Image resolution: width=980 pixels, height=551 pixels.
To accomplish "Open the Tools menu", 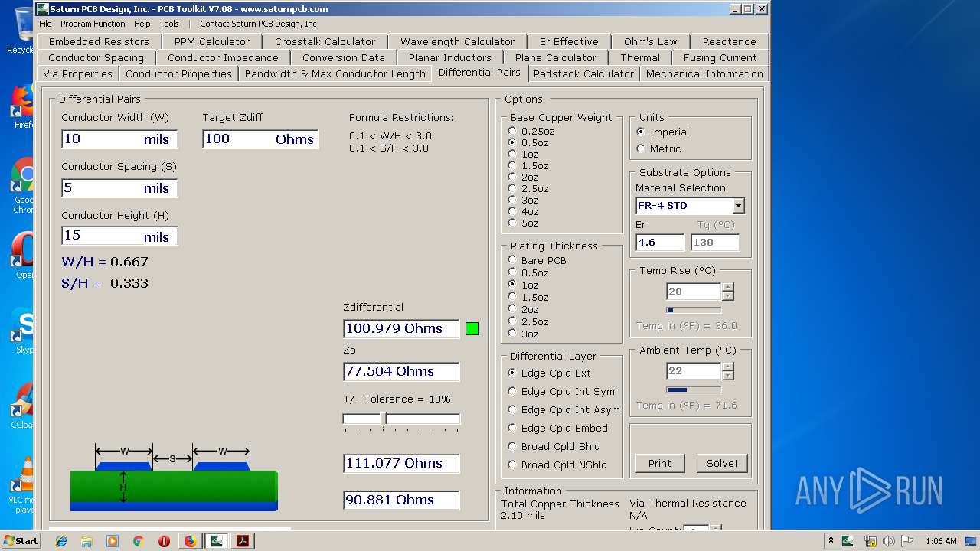I will tap(169, 24).
